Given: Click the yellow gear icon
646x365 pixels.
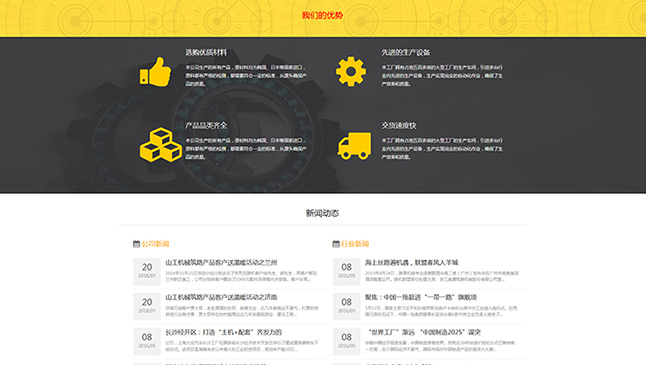Looking at the screenshot, I should pyautogui.click(x=351, y=72).
